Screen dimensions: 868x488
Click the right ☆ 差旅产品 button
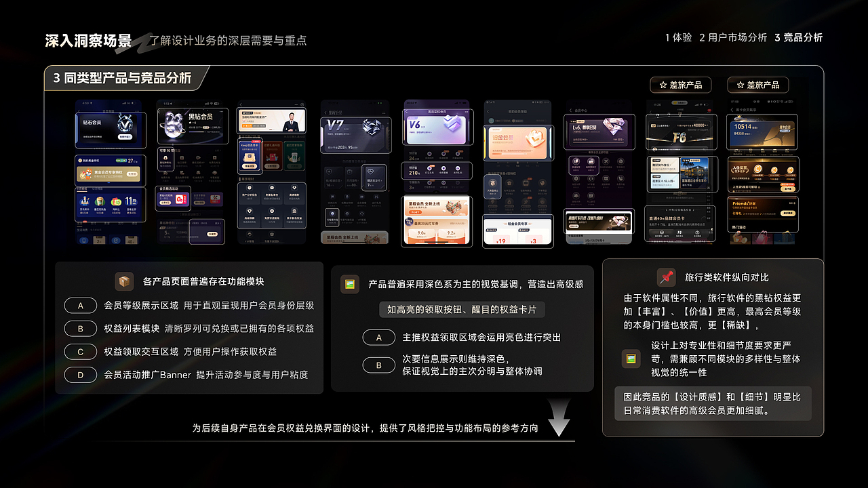[758, 85]
